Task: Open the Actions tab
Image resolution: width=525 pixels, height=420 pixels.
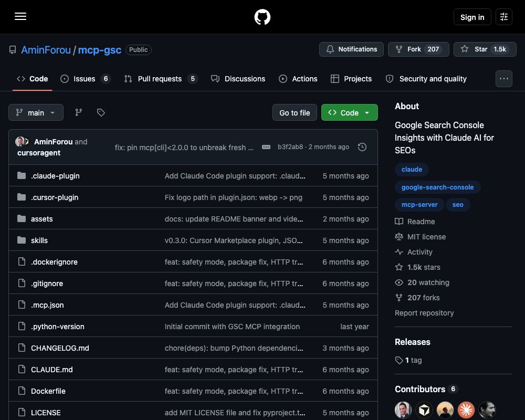Action: [298, 79]
